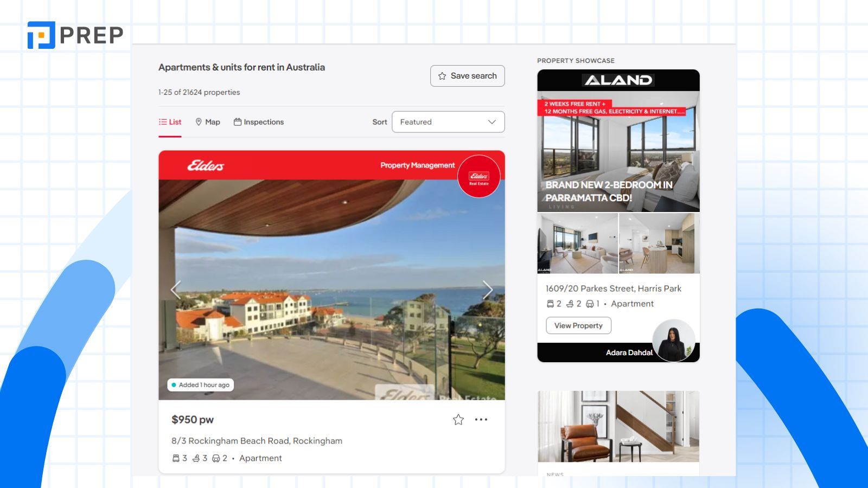Show previous photo of Rockingham listing
Screen dimensions: 868x488
coord(175,290)
